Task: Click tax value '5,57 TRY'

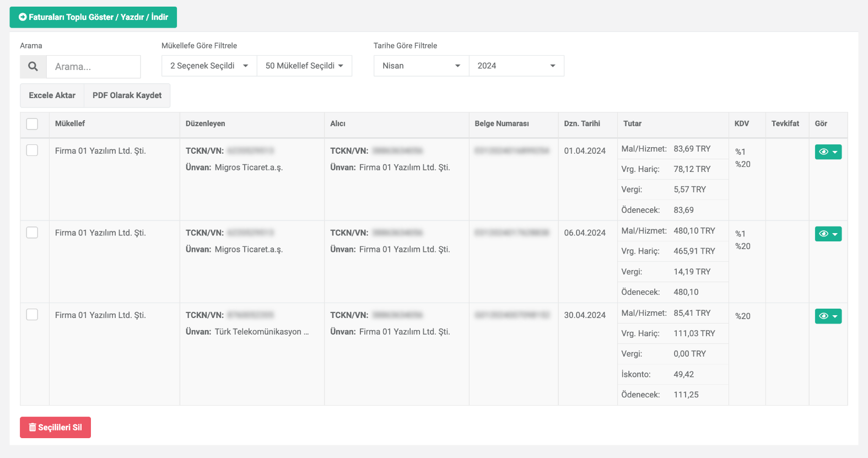Action: point(690,190)
